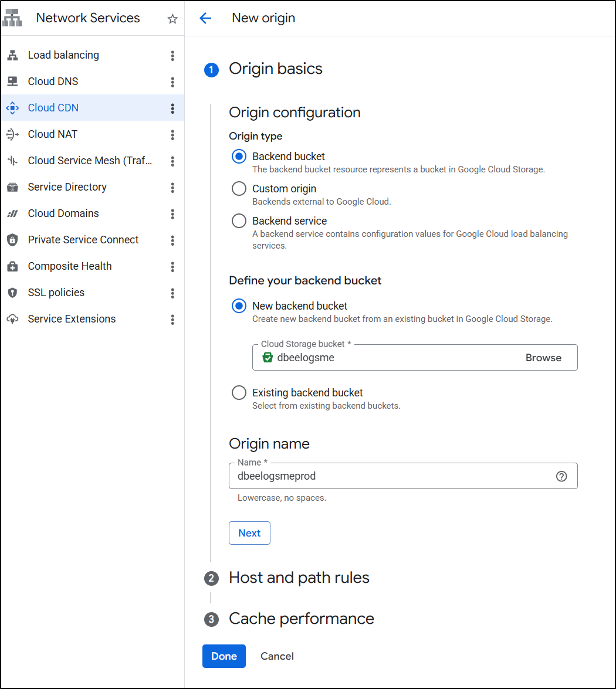Click the Service Extensions icon
This screenshot has width=616, height=689.
click(x=12, y=319)
